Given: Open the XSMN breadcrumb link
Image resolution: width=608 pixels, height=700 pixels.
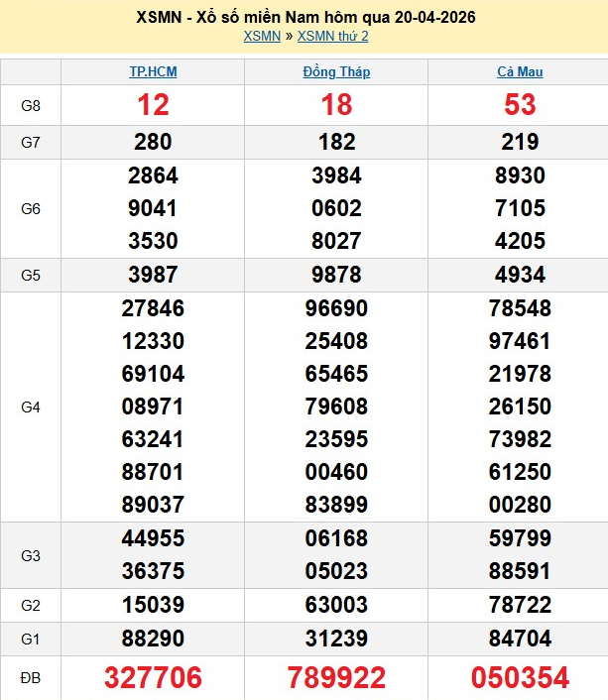Looking at the screenshot, I should [x=262, y=37].
